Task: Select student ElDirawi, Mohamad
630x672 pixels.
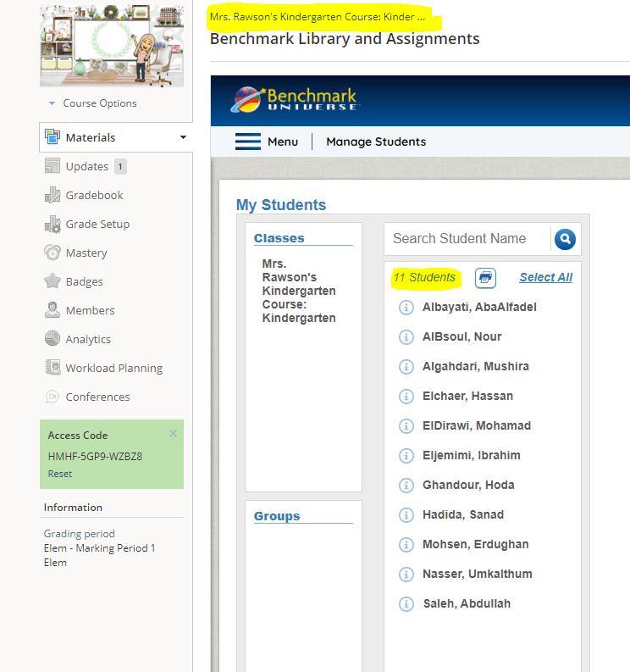Action: point(477,425)
